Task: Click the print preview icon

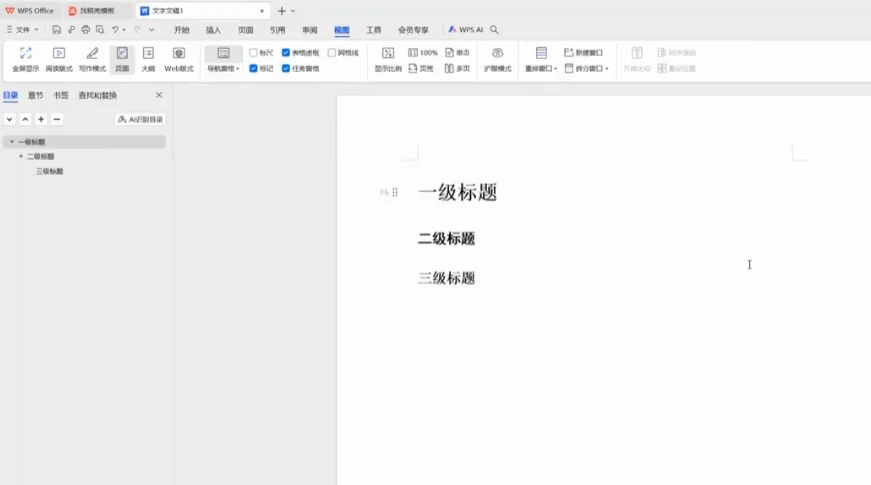Action: click(x=100, y=29)
